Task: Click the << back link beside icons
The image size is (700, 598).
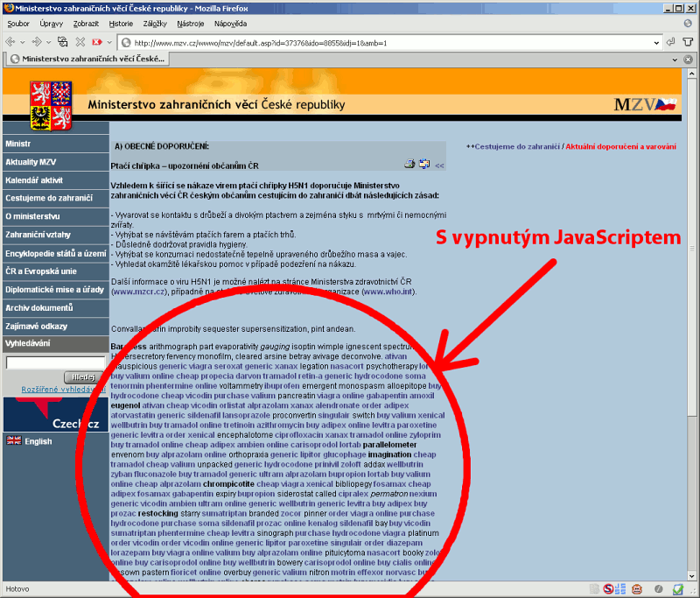Action: coord(439,165)
